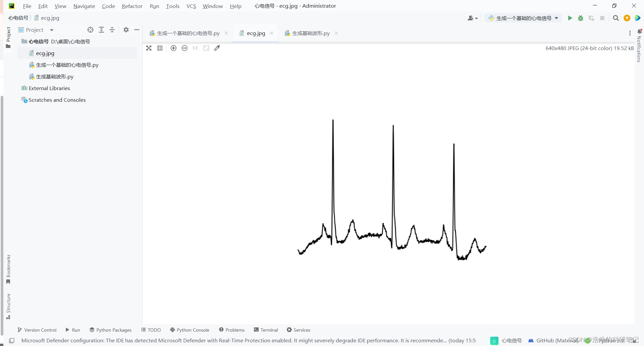Open the IDE update arrow icon
Screen dimensions: 644x346
pos(627,18)
